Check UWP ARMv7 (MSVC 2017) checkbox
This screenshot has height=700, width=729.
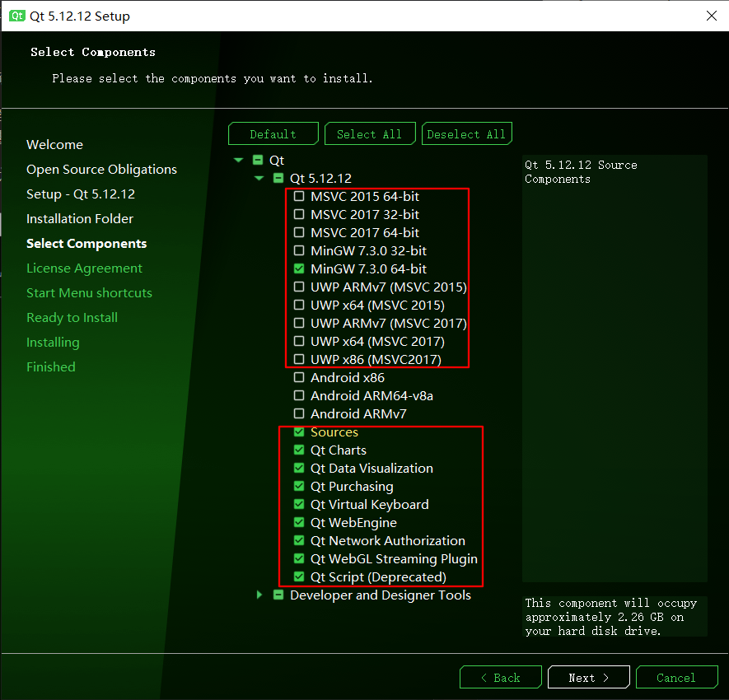tap(299, 323)
